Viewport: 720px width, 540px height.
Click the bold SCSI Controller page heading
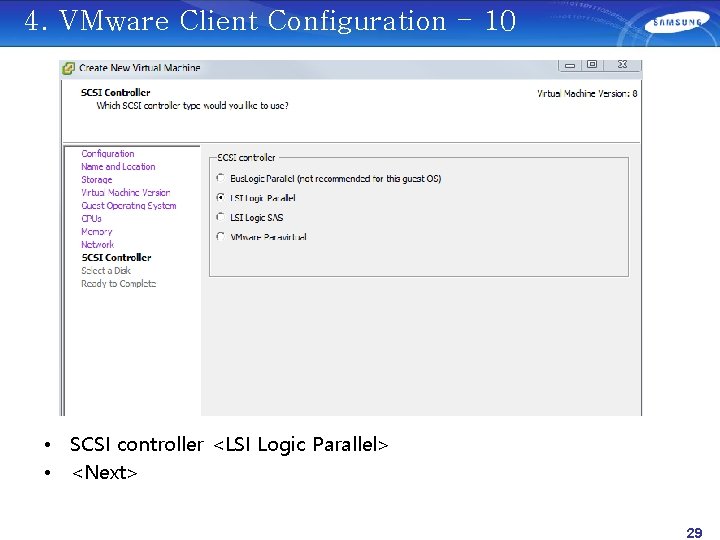point(116,92)
